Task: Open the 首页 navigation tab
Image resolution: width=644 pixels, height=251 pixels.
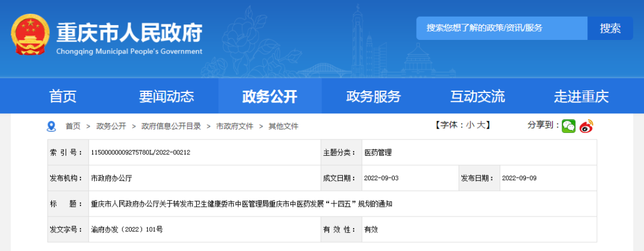Action: tap(63, 96)
